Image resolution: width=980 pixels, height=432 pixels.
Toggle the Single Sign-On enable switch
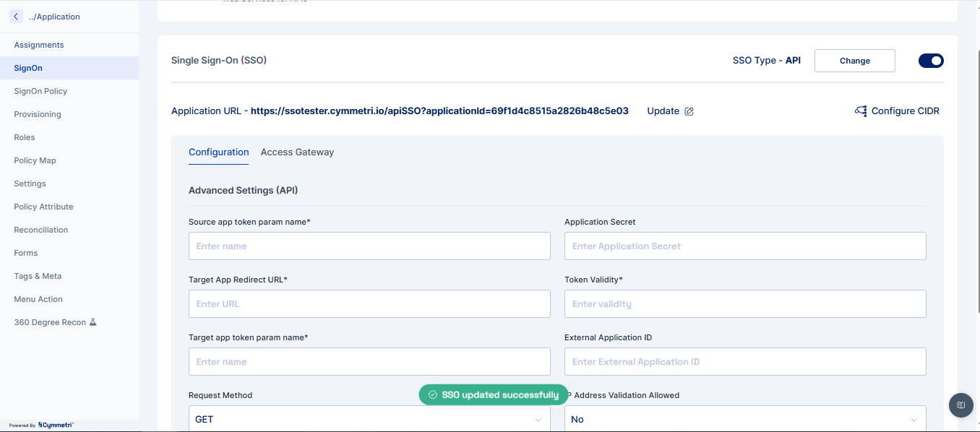pos(931,61)
